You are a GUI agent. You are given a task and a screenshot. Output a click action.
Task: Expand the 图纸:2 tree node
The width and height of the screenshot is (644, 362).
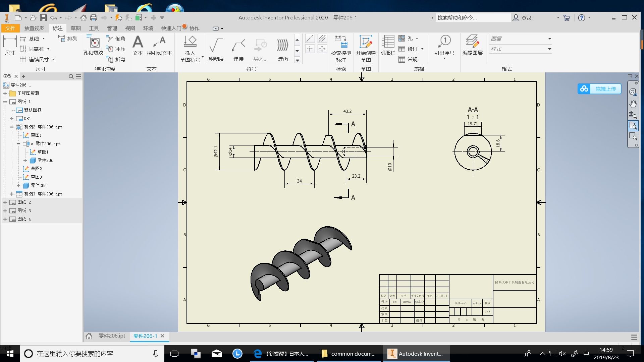point(5,202)
